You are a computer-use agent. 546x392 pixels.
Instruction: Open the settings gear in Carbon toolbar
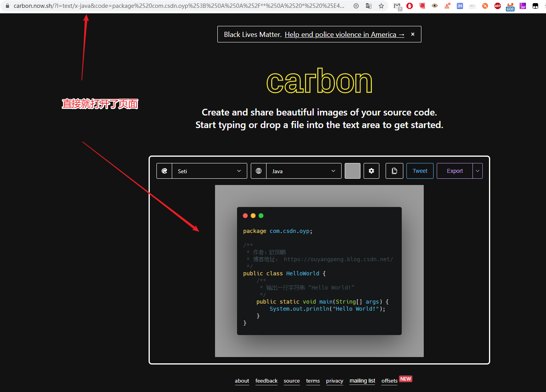pyautogui.click(x=371, y=171)
